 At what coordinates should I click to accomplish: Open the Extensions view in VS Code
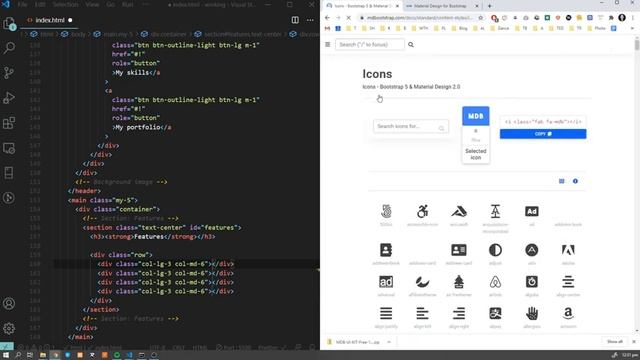9,123
